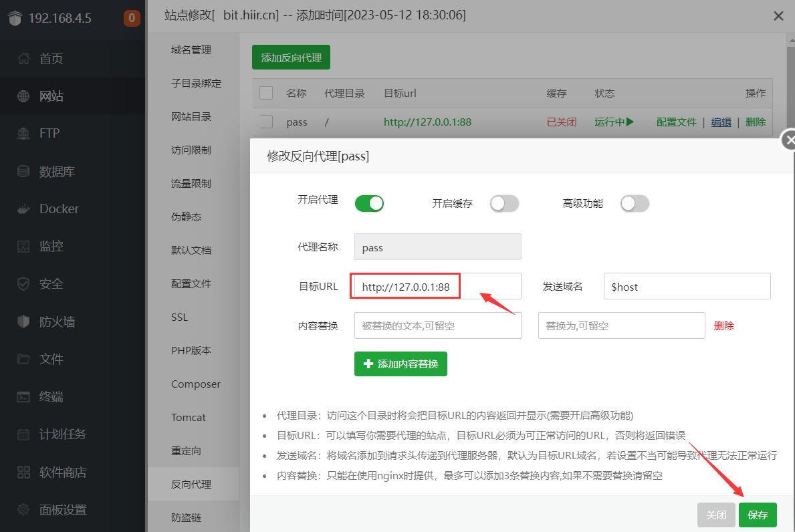Enable the 高级功能 switch
795x532 pixels.
tap(635, 204)
